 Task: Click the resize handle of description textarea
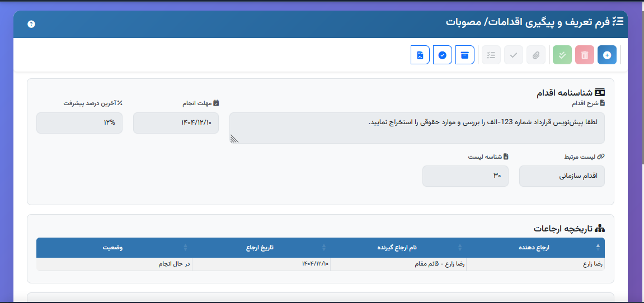pos(234,138)
